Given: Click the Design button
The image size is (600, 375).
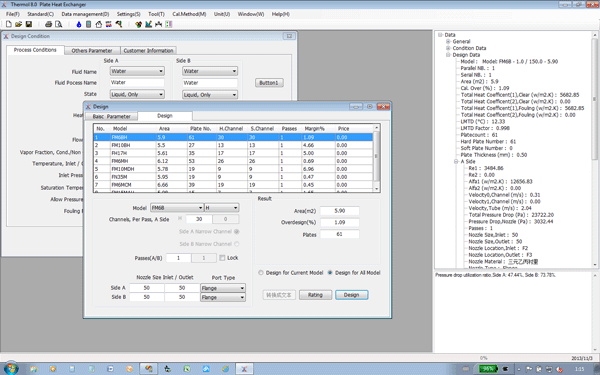Looking at the screenshot, I should coord(351,295).
